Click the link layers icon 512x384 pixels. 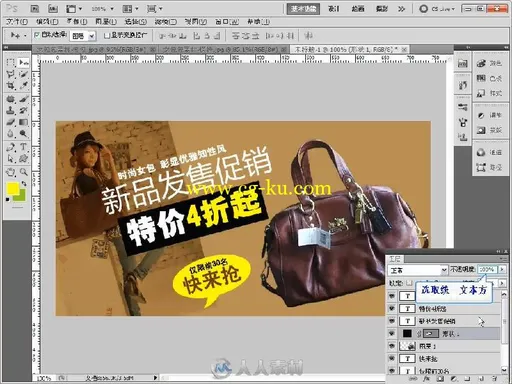click(413, 379)
